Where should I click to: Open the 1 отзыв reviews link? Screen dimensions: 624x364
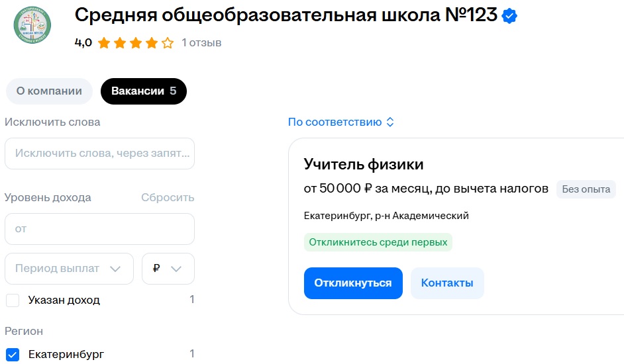point(201,42)
